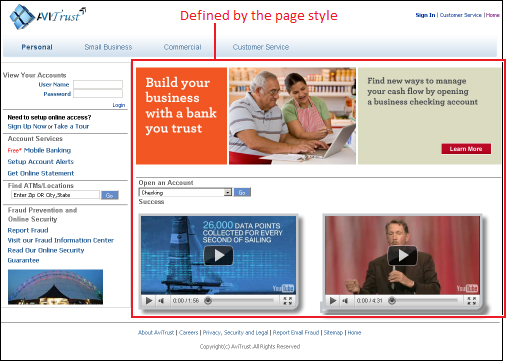Click the Account Services heading
506x362 pixels.
coord(35,138)
